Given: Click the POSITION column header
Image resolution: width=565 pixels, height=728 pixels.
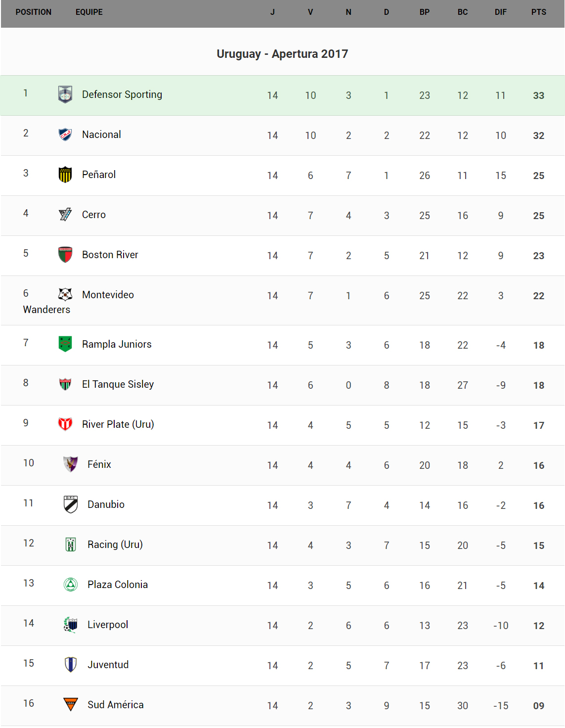Looking at the screenshot, I should pos(34,12).
